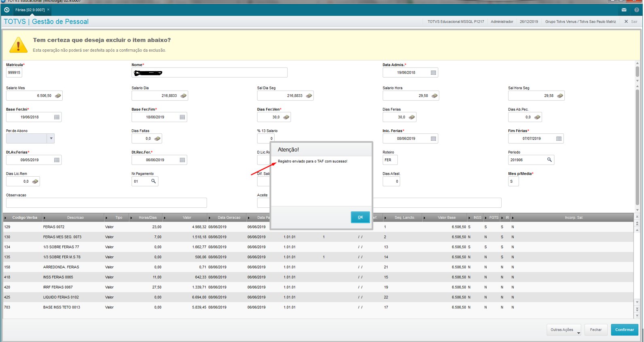Open calendar picker for Dt.Av.Ferias
This screenshot has height=342, width=644.
click(57, 160)
